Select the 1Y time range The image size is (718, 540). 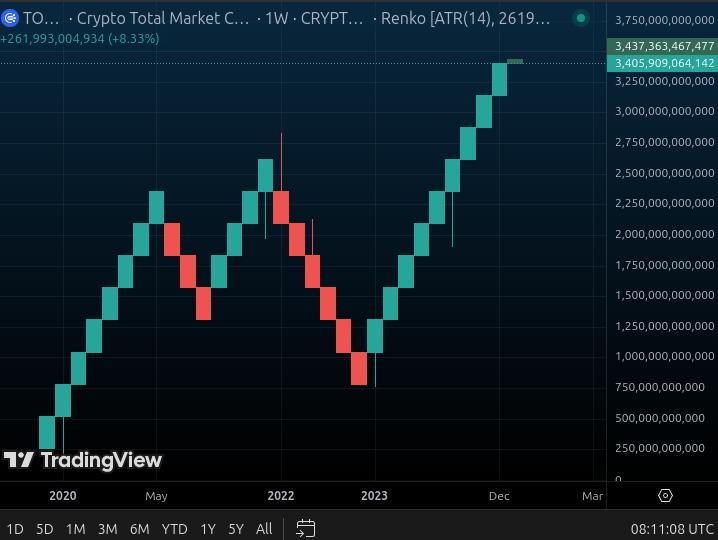click(208, 529)
